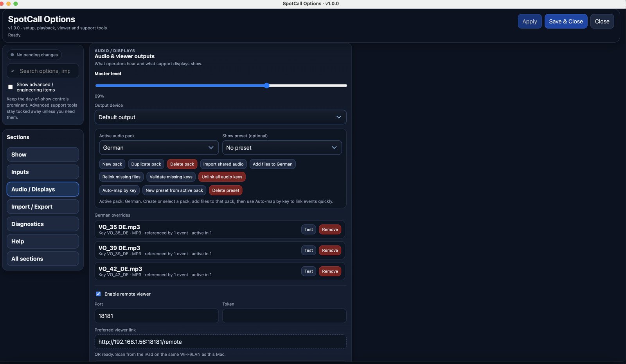Select the Audio / Displays section
The width and height of the screenshot is (626, 364).
click(43, 189)
